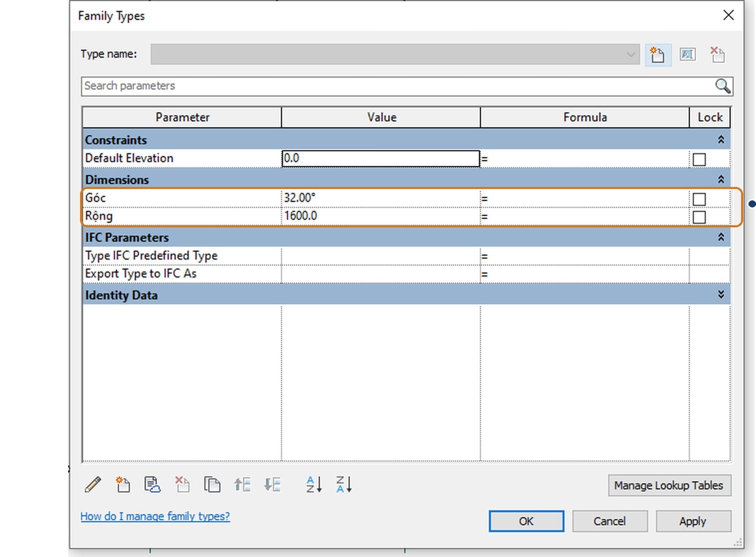Toggle Lock checkbox for Rộng parameter

tap(699, 217)
